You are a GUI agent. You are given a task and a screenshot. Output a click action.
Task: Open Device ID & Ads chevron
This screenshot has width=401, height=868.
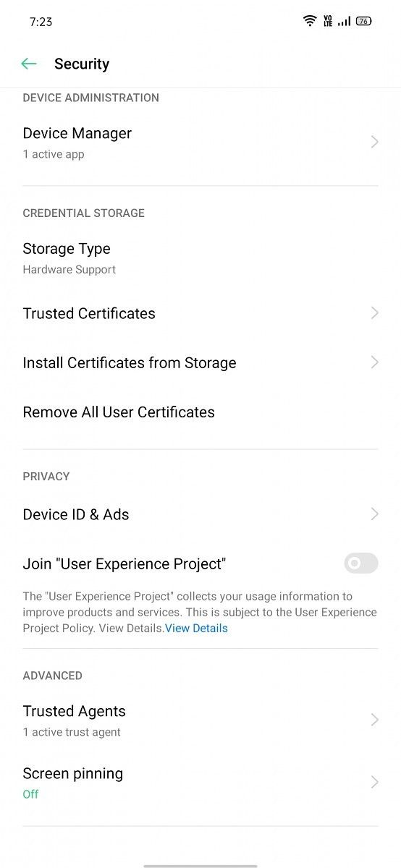(x=374, y=514)
